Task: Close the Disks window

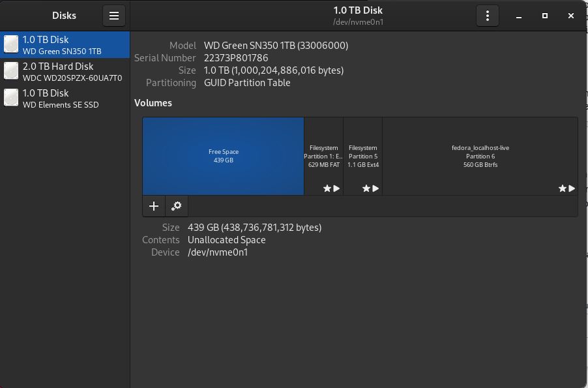Action: 571,16
